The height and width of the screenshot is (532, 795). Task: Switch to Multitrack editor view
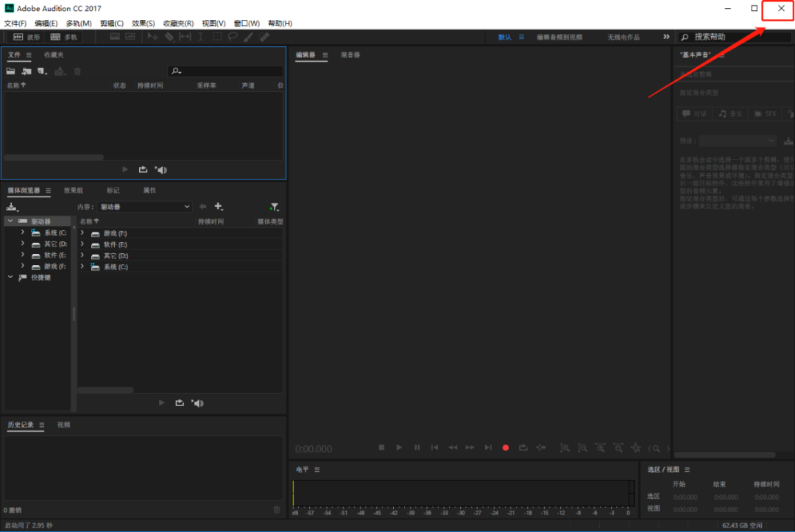click(x=64, y=37)
